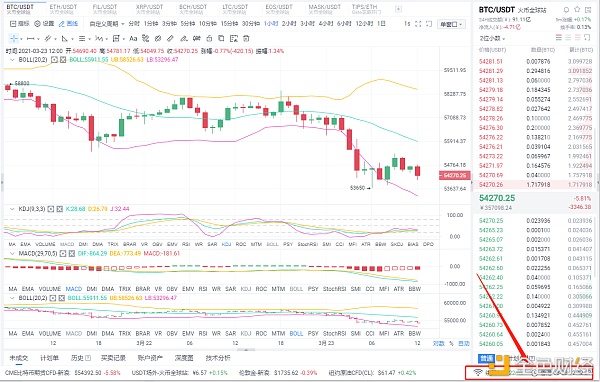
Task: Add a new symbol tab with plus icon
Action: (398, 9)
